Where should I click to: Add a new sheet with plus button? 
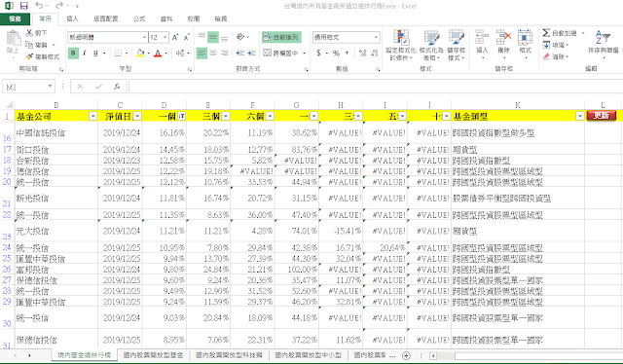(x=406, y=355)
